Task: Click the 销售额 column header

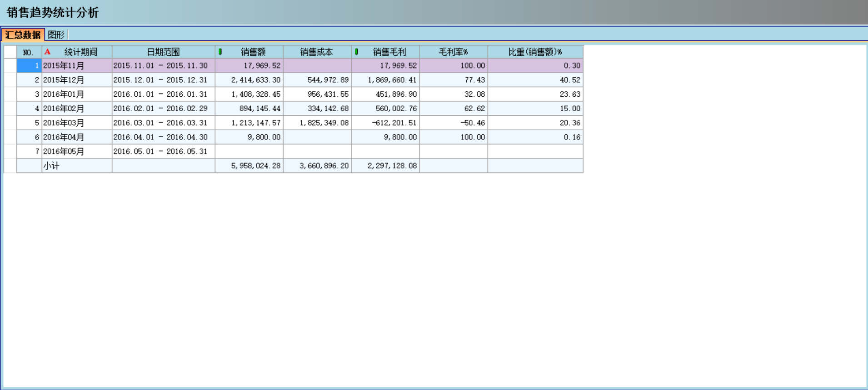Action: tap(249, 52)
